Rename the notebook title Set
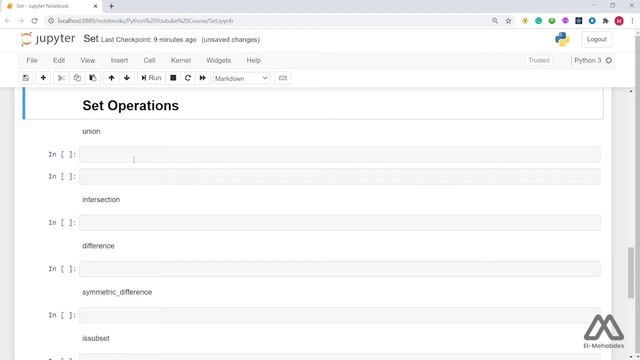The image size is (640, 360). 91,39
